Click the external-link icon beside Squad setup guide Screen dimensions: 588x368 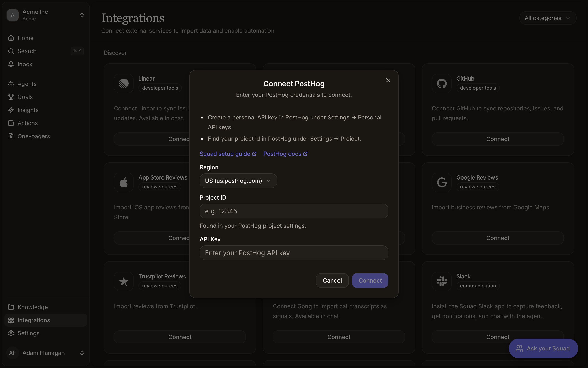pos(254,154)
